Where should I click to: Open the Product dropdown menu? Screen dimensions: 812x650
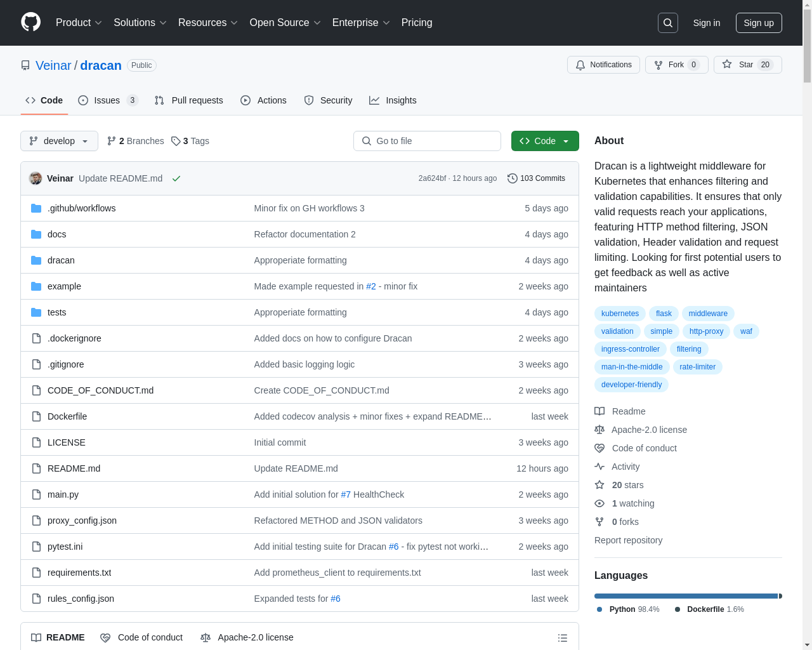coord(79,23)
